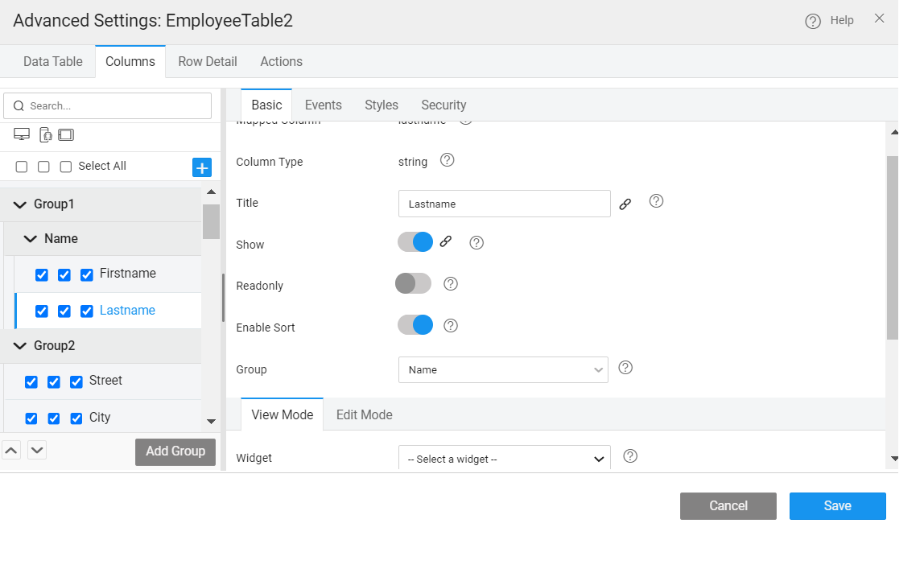Click the bind link icon next to Show toggle
The image size is (924, 577).
click(x=446, y=241)
